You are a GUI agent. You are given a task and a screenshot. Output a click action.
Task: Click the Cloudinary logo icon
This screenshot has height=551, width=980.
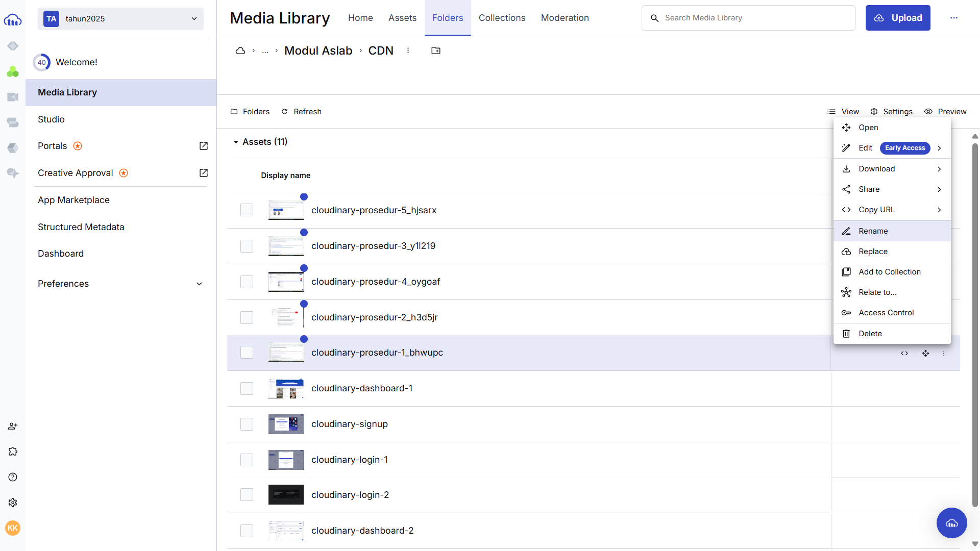pos(13,20)
